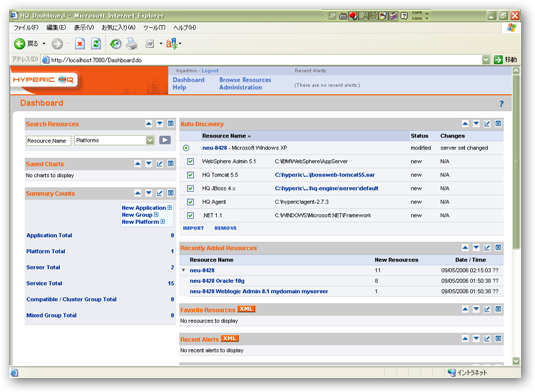The width and height of the screenshot is (535, 392).
Task: Remove the Recent Alerts portlet
Action: 498,338
